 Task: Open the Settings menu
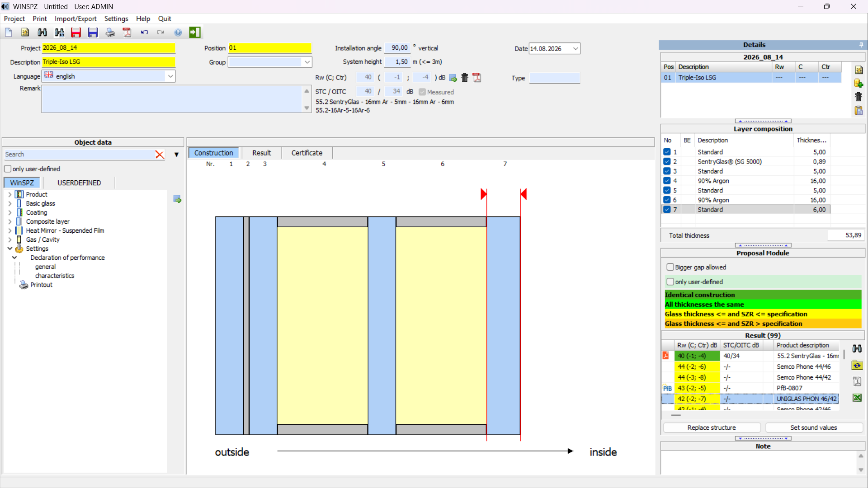pos(116,19)
